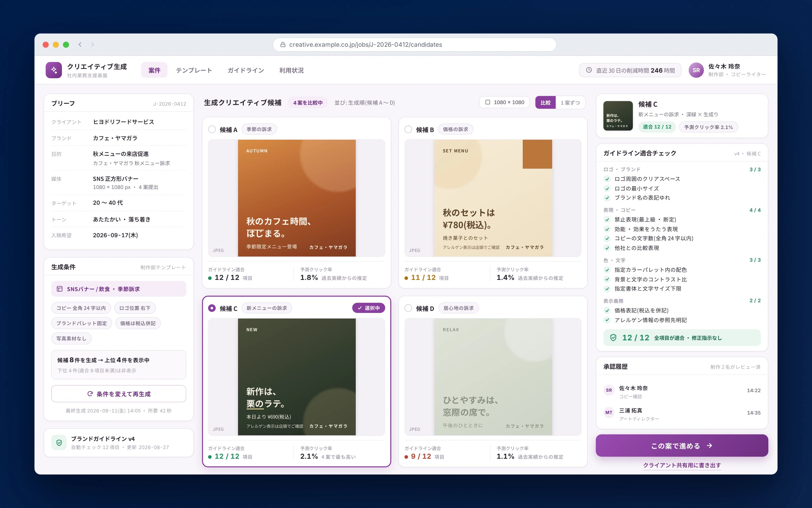Click the browser forward arrow
812x508 pixels.
pyautogui.click(x=93, y=44)
